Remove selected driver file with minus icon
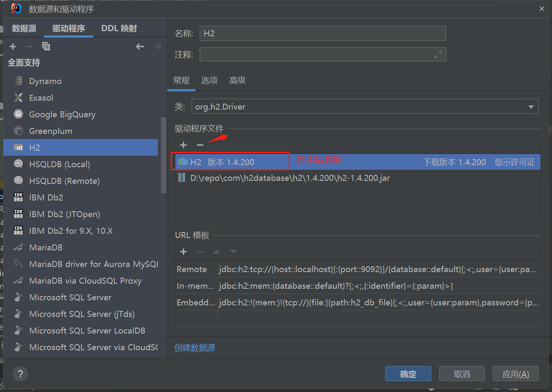Image resolution: width=552 pixels, height=392 pixels. (x=200, y=145)
